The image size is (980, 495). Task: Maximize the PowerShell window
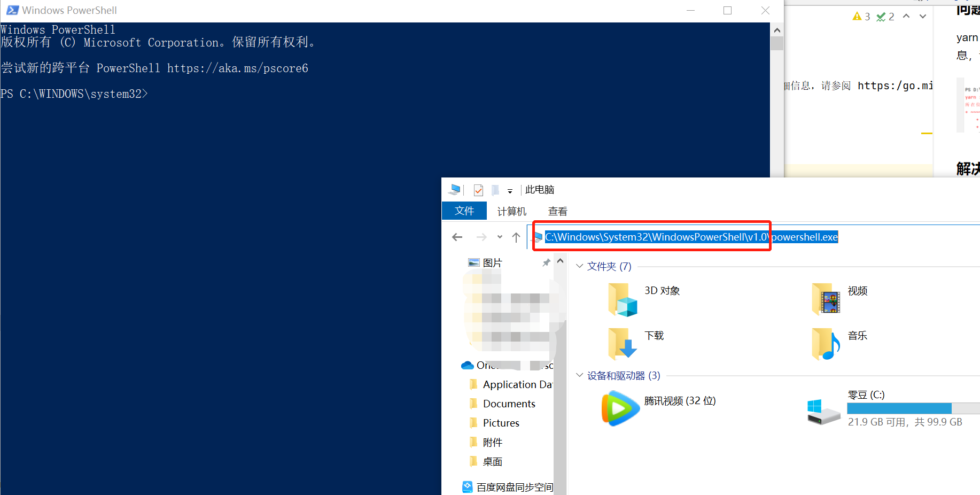coord(727,11)
